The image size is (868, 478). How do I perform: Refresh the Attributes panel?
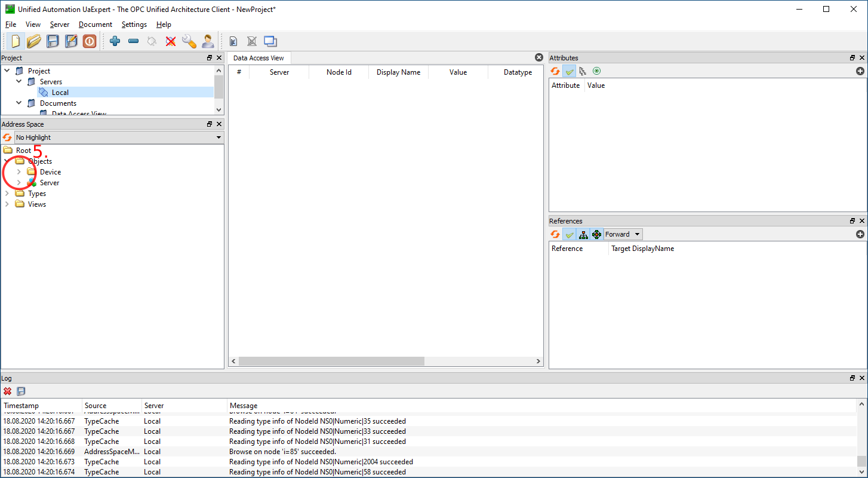click(555, 71)
